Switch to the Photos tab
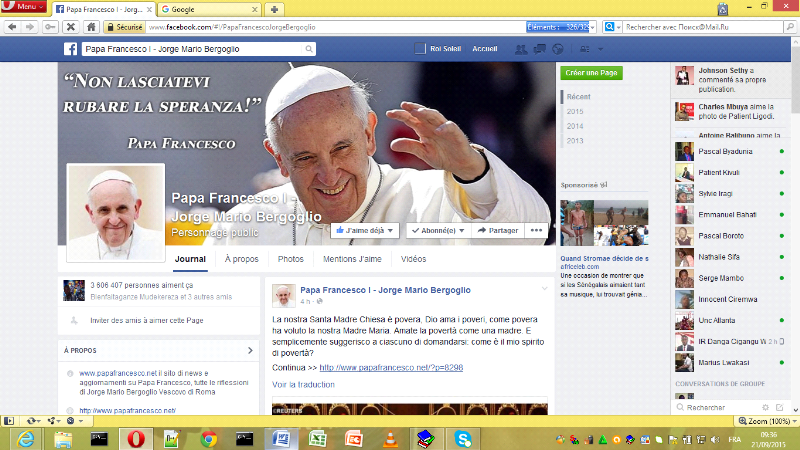This screenshot has height=450, width=800. point(290,259)
